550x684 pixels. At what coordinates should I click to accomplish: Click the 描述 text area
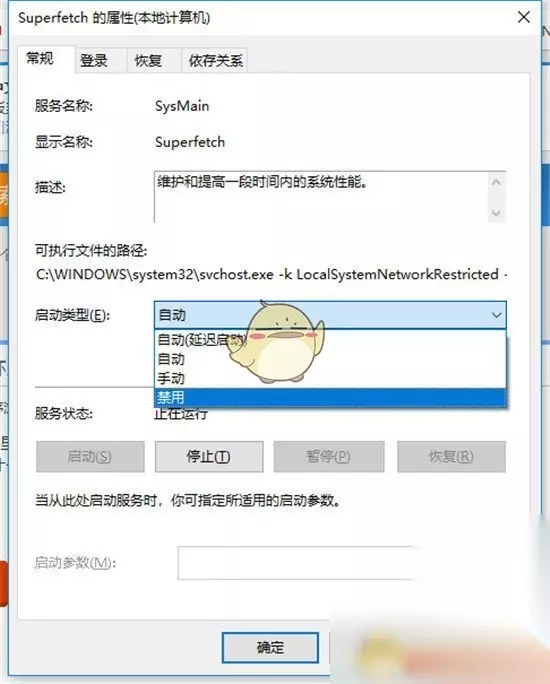321,197
